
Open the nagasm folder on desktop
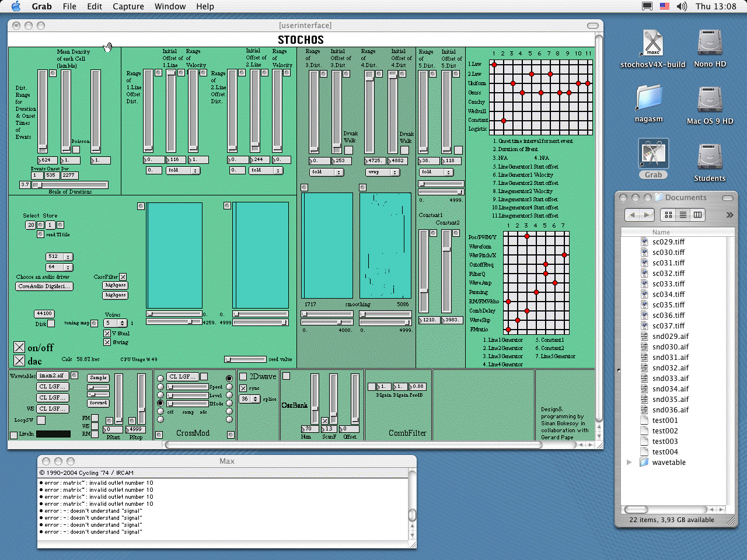pyautogui.click(x=648, y=98)
